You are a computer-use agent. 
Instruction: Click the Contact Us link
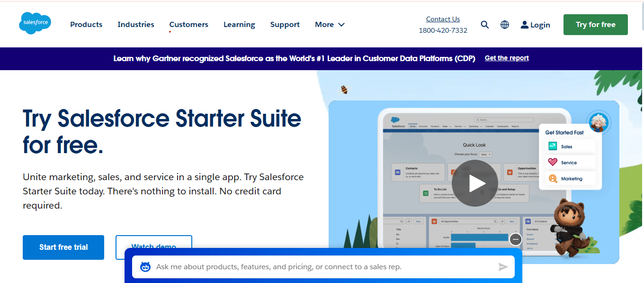443,19
